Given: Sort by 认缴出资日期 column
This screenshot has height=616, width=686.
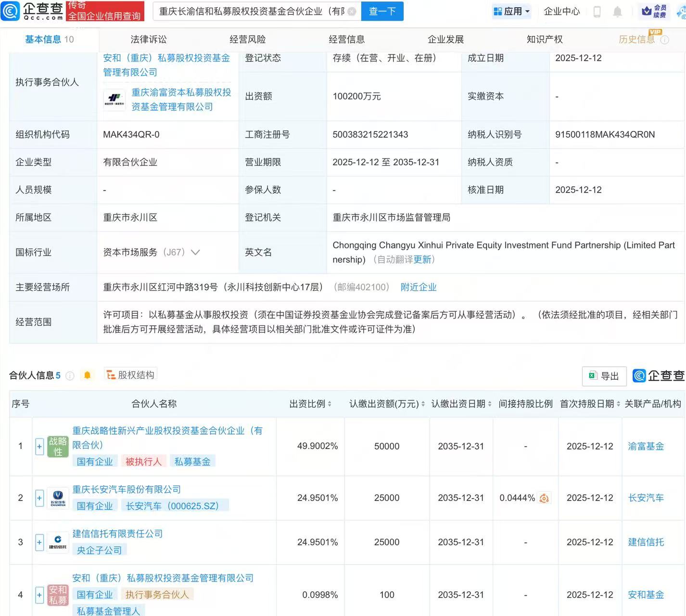Looking at the screenshot, I should (490, 404).
